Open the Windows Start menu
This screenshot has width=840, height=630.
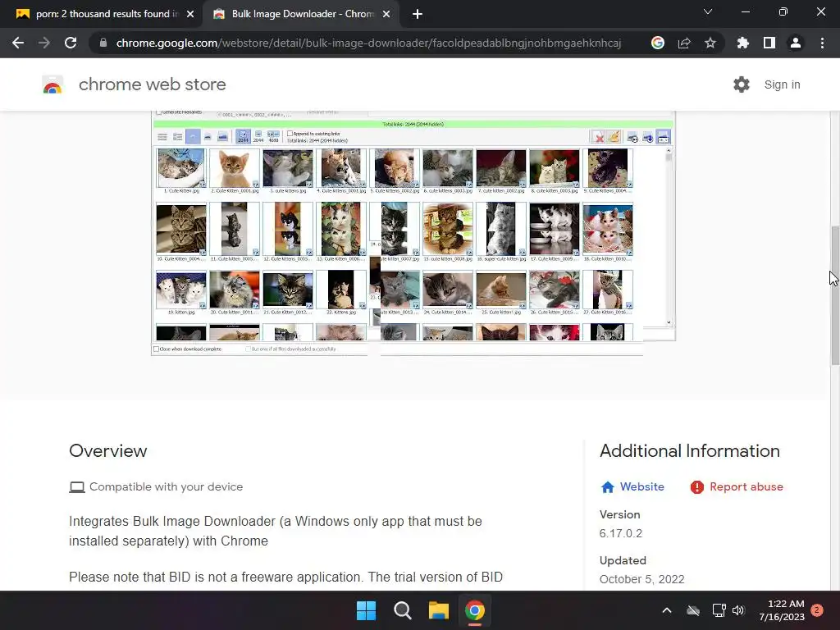tap(367, 610)
